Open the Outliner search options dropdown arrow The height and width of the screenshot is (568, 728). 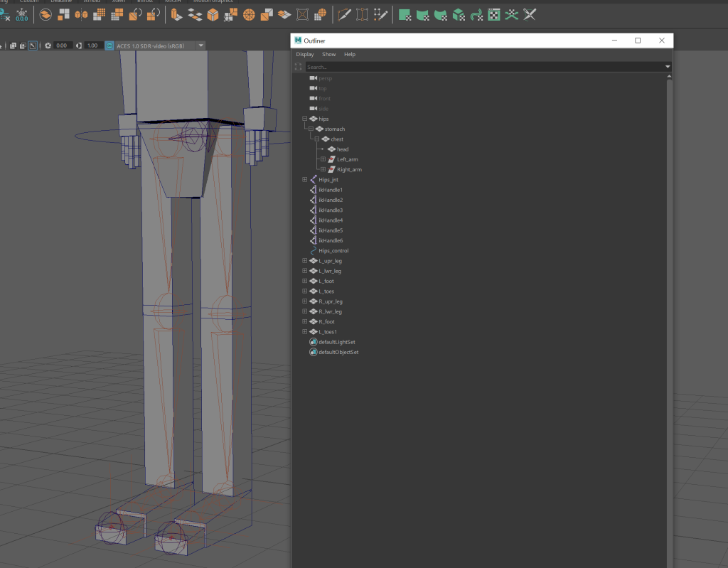[668, 67]
